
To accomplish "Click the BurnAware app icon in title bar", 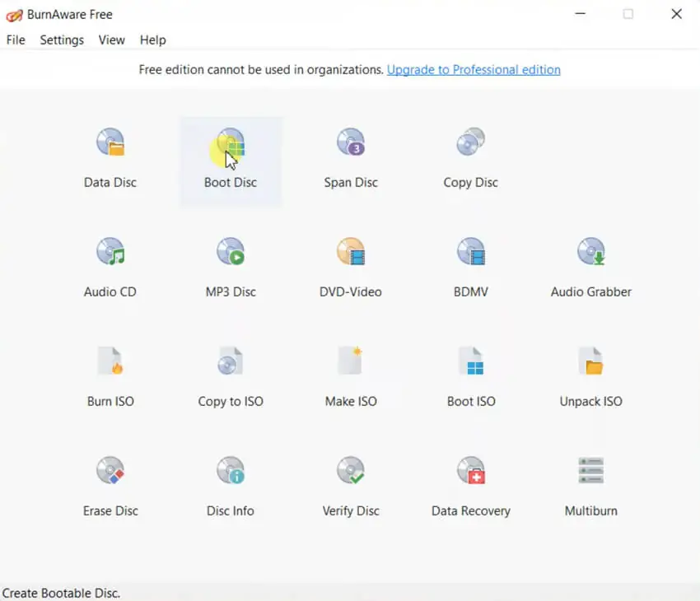I will (x=14, y=15).
